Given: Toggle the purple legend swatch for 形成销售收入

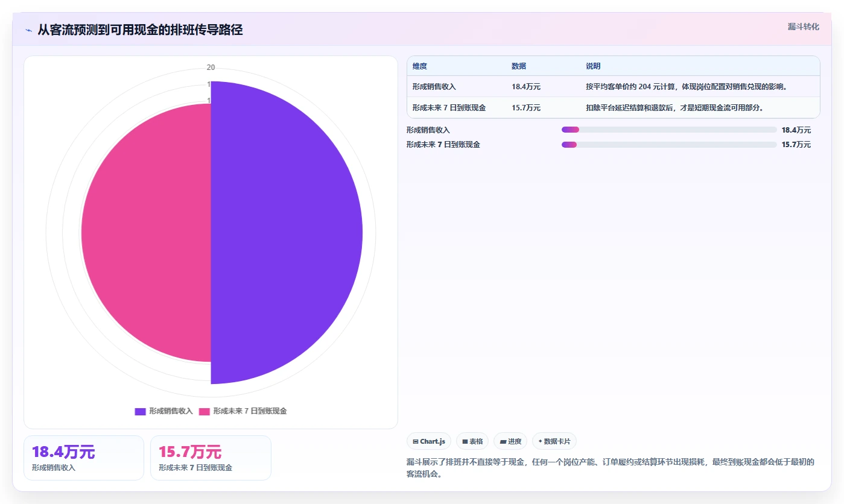Looking at the screenshot, I should click(140, 411).
